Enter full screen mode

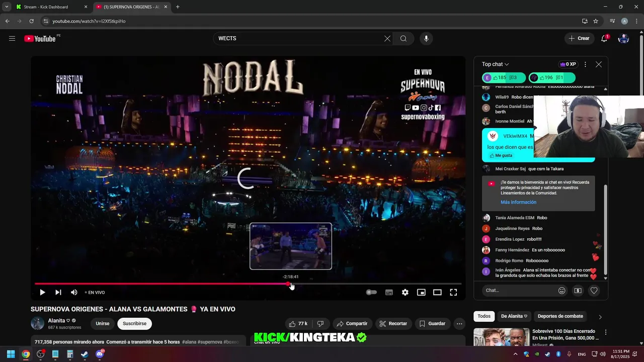[453, 292]
